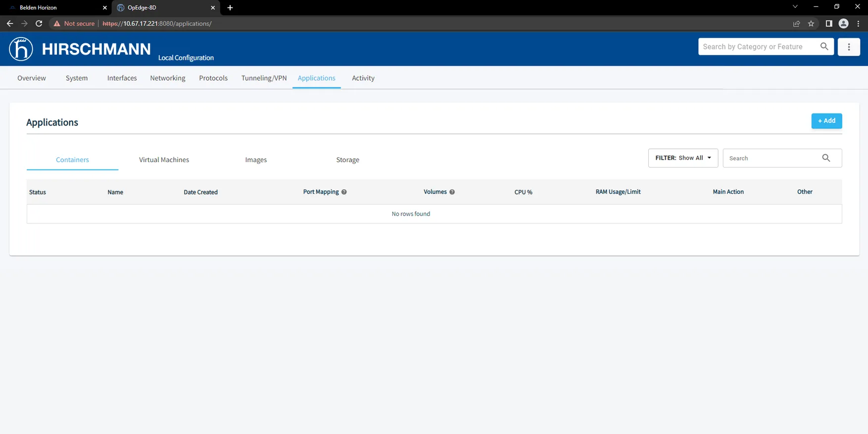Expand the FILTER: Show All dropdown
Viewport: 868px width, 434px height.
[683, 158]
